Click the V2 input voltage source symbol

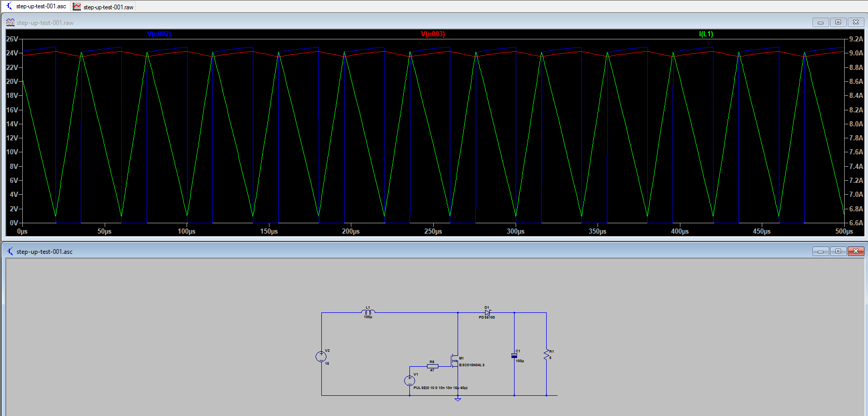321,356
